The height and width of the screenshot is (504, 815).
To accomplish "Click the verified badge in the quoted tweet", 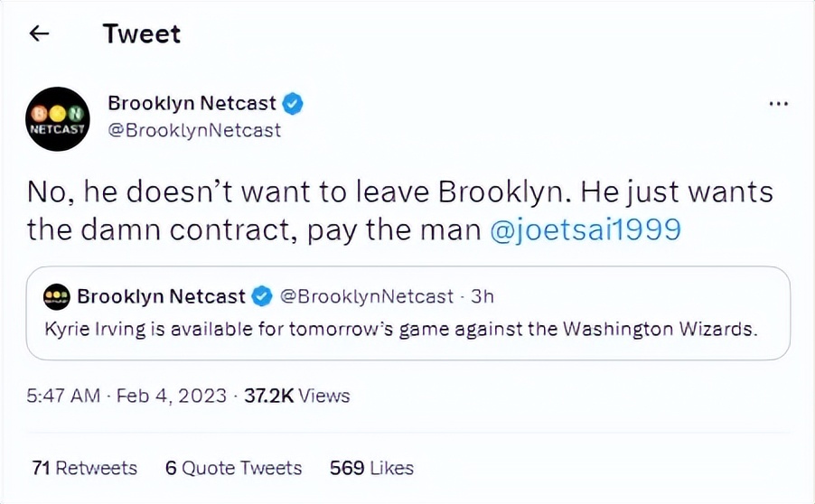I will 262,296.
